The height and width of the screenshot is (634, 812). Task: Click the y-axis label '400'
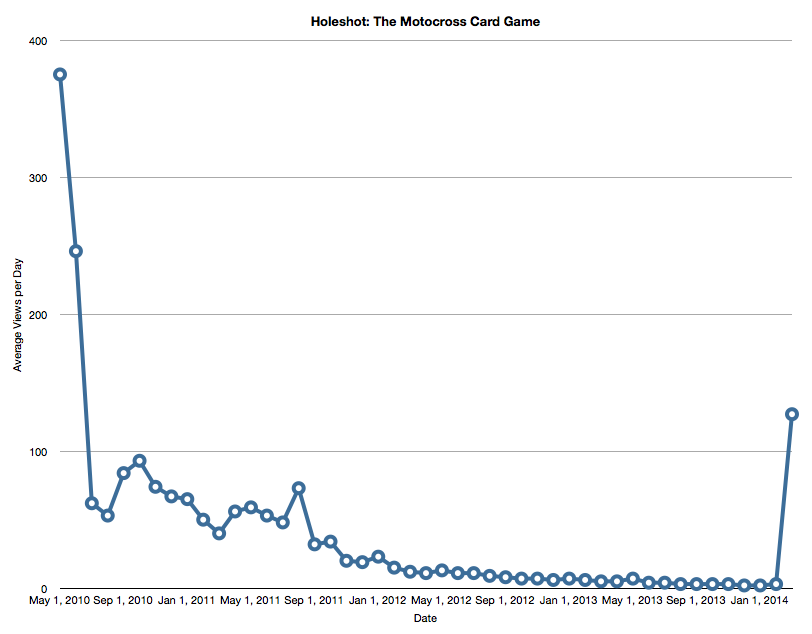point(37,41)
